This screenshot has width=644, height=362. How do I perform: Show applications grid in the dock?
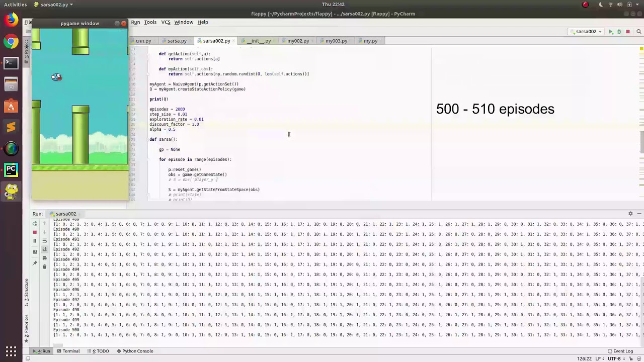[11, 351]
